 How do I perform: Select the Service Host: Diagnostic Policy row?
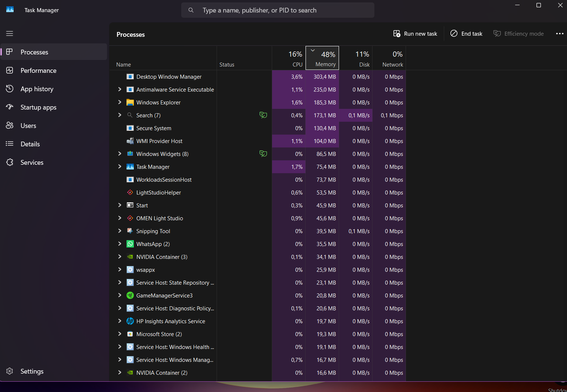pos(258,308)
